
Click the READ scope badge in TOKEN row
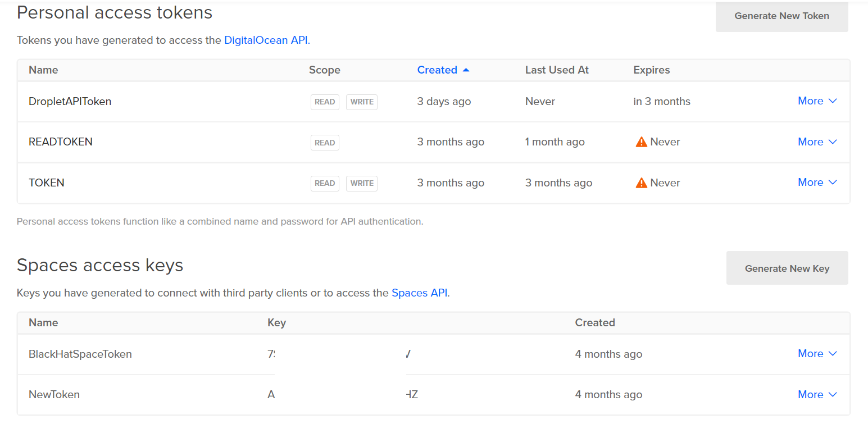point(325,184)
